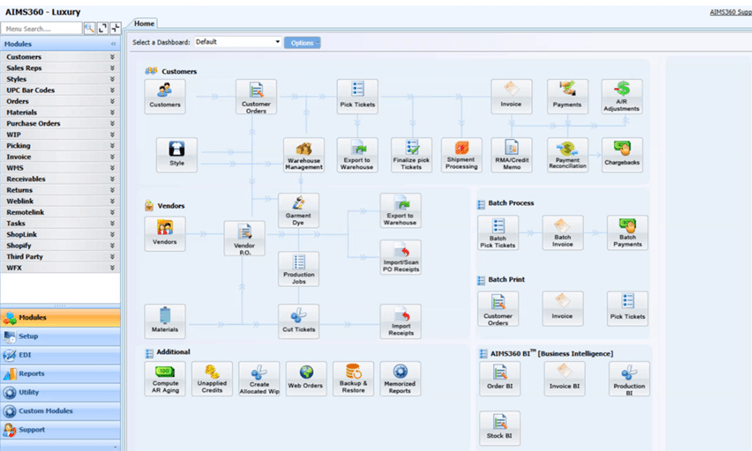Open Shipment Processing icon

[x=461, y=154]
